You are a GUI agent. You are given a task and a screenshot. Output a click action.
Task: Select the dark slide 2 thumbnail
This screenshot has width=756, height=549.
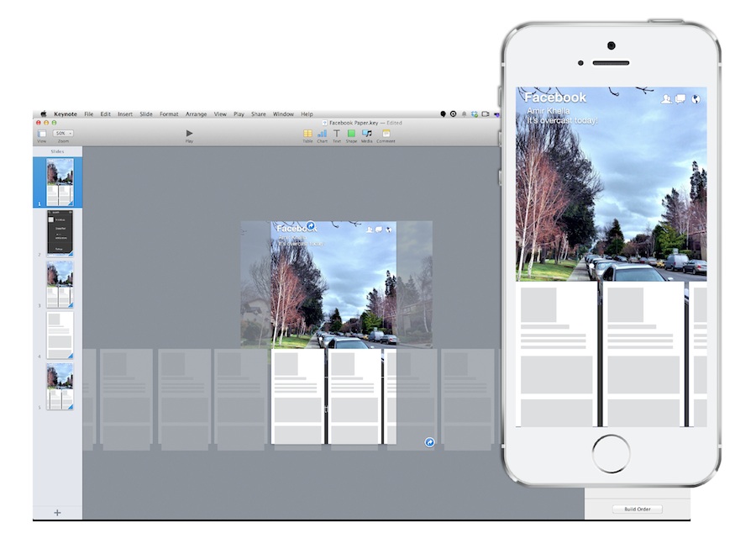pos(59,231)
